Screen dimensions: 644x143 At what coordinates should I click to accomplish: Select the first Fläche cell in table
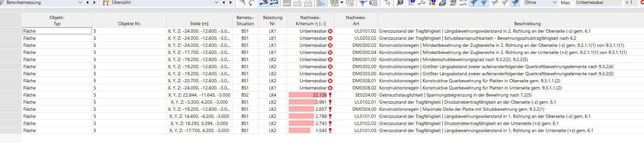57,31
